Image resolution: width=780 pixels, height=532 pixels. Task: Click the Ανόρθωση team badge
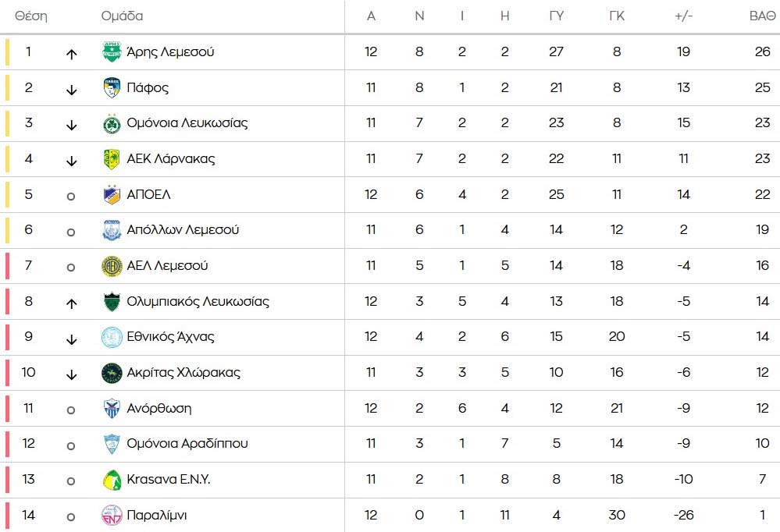click(x=112, y=409)
